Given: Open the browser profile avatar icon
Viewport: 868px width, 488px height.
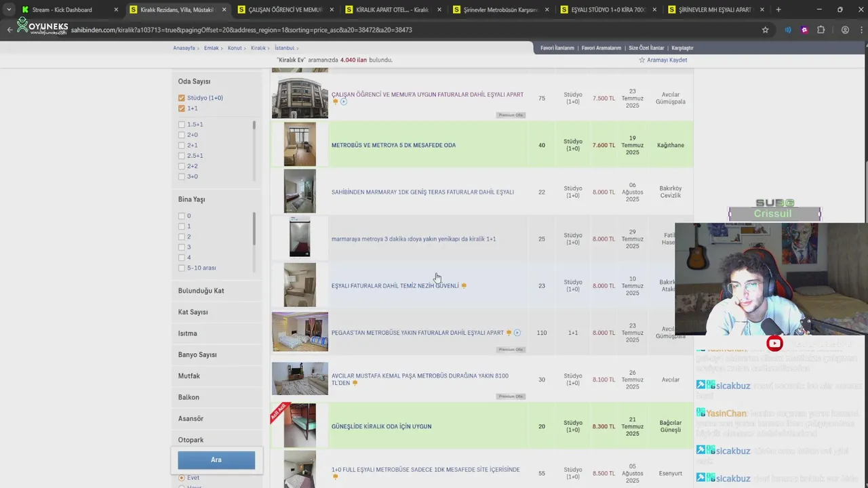Looking at the screenshot, I should click(845, 30).
